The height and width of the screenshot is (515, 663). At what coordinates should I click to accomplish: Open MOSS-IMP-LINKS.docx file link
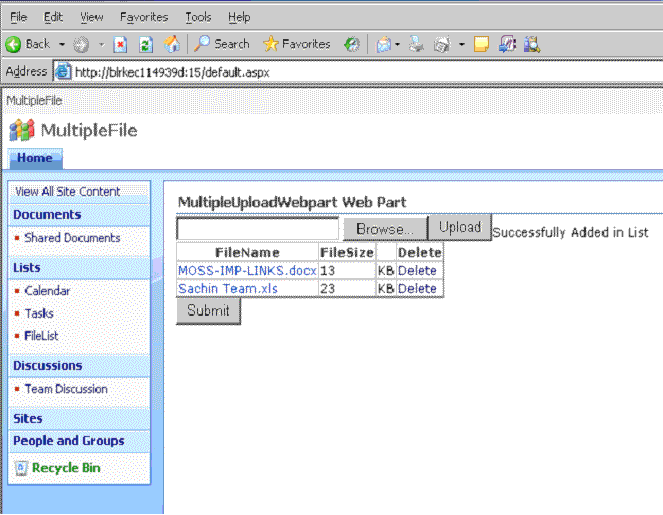[247, 271]
